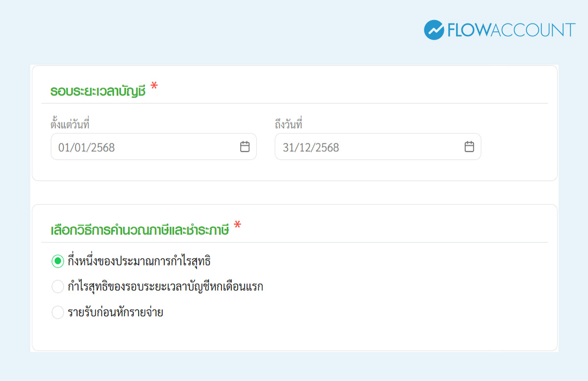Click the ถึงวันที่ field label
The height and width of the screenshot is (381, 588).
[x=289, y=124]
